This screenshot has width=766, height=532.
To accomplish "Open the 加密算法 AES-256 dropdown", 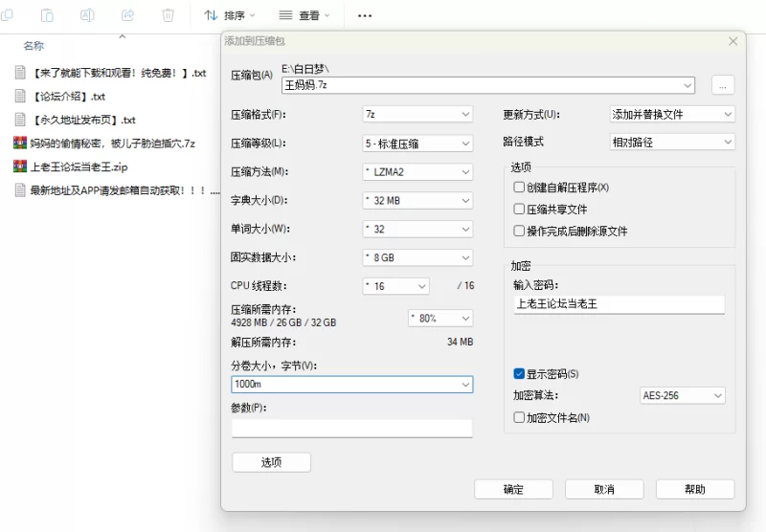I will pos(681,395).
